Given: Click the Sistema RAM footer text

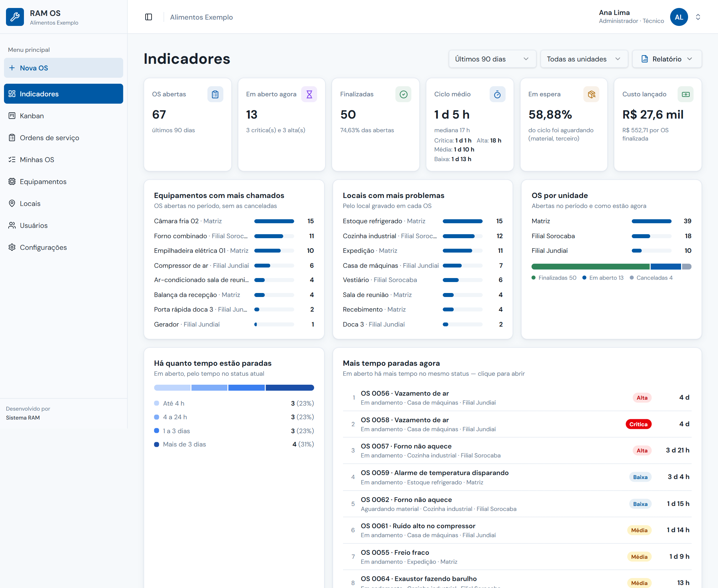Looking at the screenshot, I should click(23, 418).
